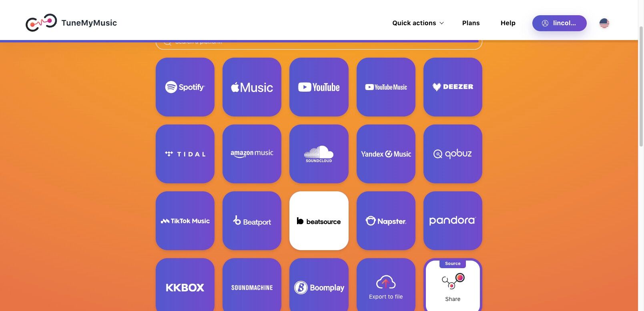Click the page vertical scrollbar
Viewport: 644px width, 311px height.
[641, 86]
